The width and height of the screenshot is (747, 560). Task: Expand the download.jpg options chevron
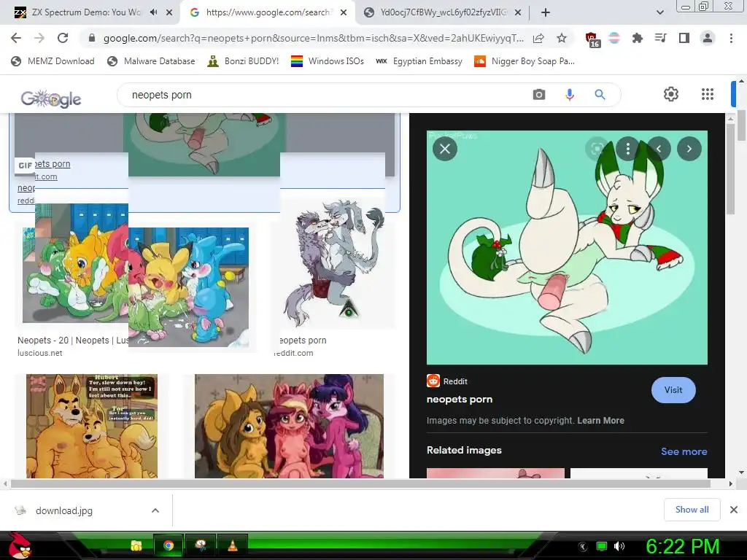tap(155, 510)
